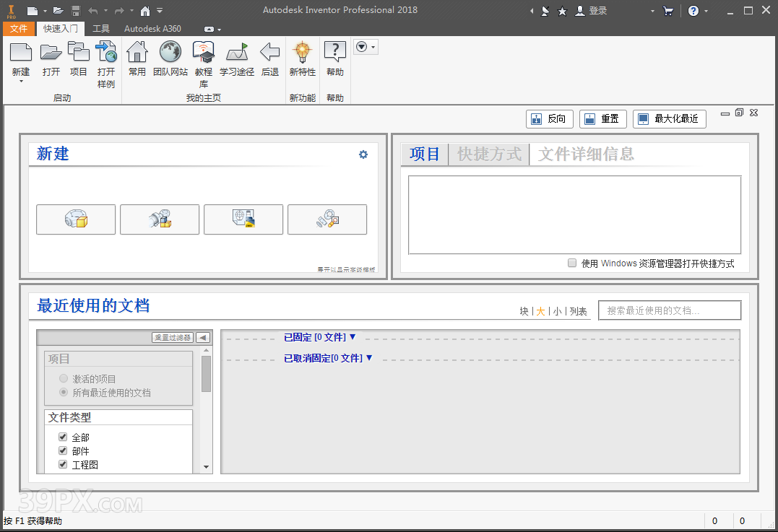Expand the dropdown arrow under 新建
This screenshot has width=778, height=532.
pyautogui.click(x=21, y=82)
